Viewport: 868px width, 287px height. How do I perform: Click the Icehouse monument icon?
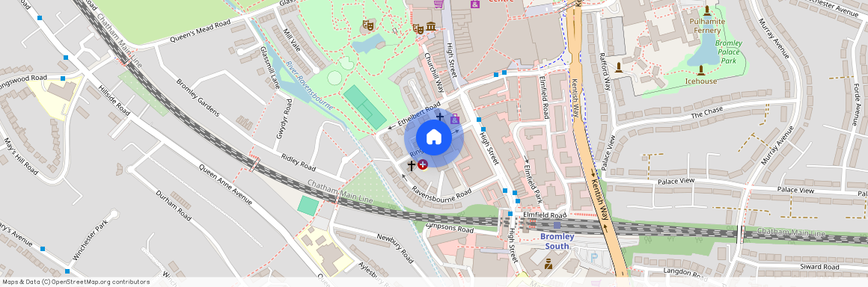coord(701,70)
